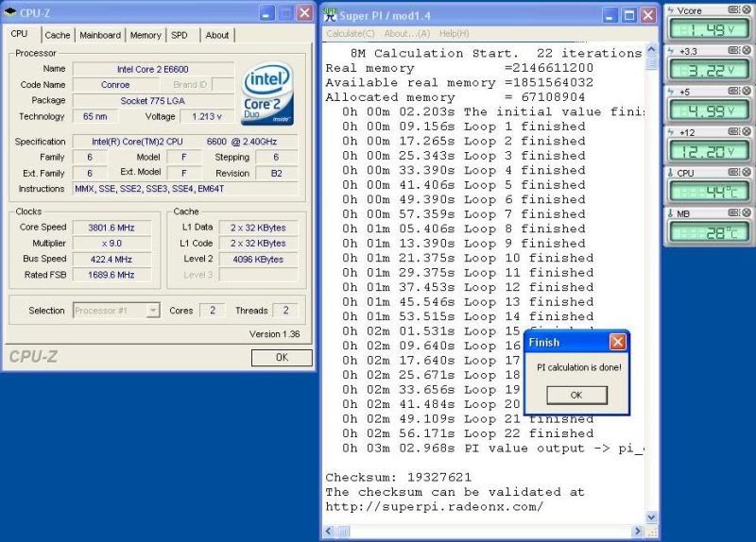This screenshot has height=542, width=756.
Task: Switch to the Memory tab
Action: 146,35
